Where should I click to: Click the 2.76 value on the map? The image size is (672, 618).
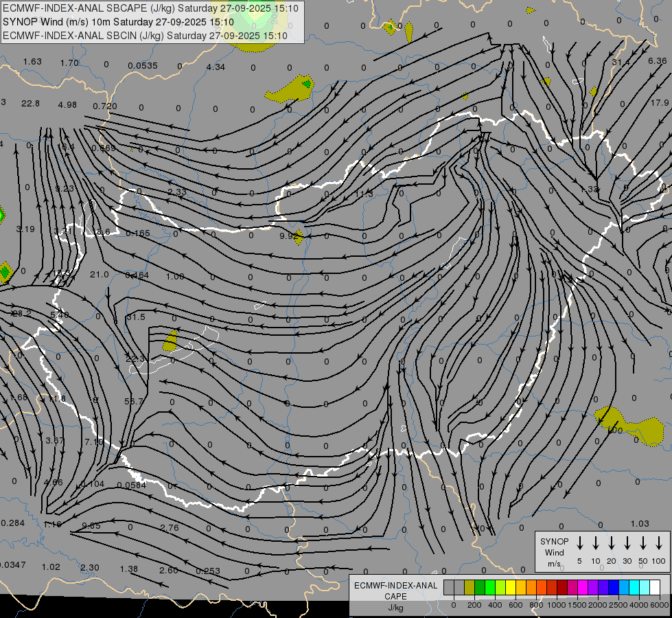point(170,527)
